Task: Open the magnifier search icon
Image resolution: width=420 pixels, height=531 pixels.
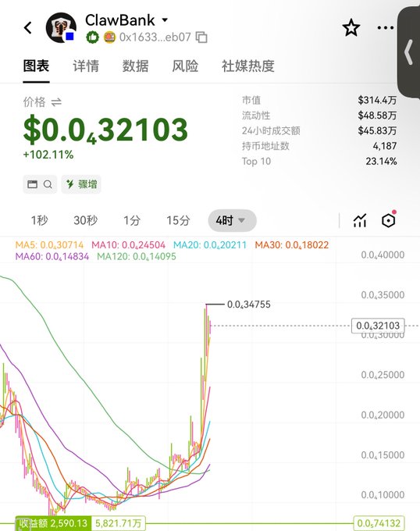Action: coord(48,184)
